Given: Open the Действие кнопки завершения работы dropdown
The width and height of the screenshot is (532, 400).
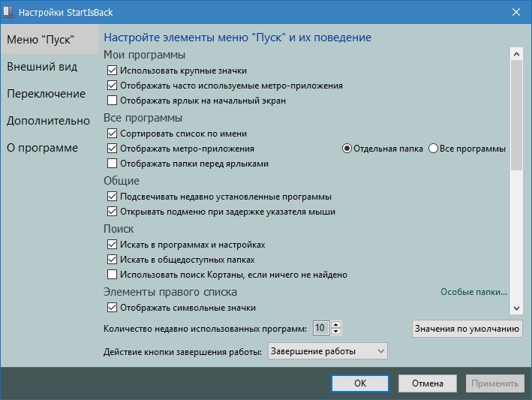Looking at the screenshot, I should tap(328, 351).
